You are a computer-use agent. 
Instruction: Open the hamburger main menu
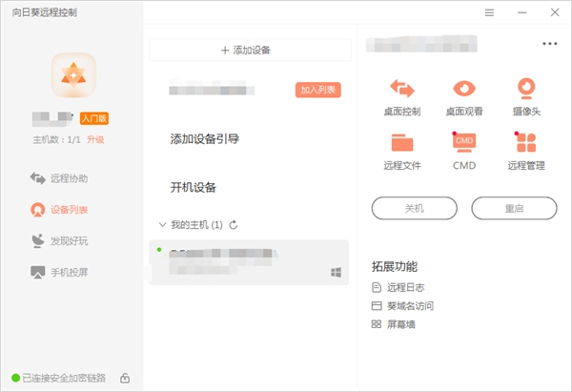(489, 12)
